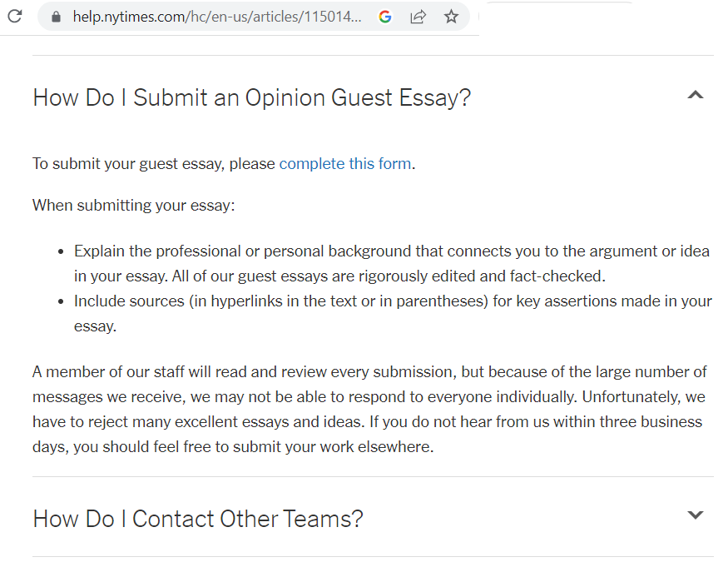Click the padlock site info icon
Screen dimensions: 728x567
point(57,17)
